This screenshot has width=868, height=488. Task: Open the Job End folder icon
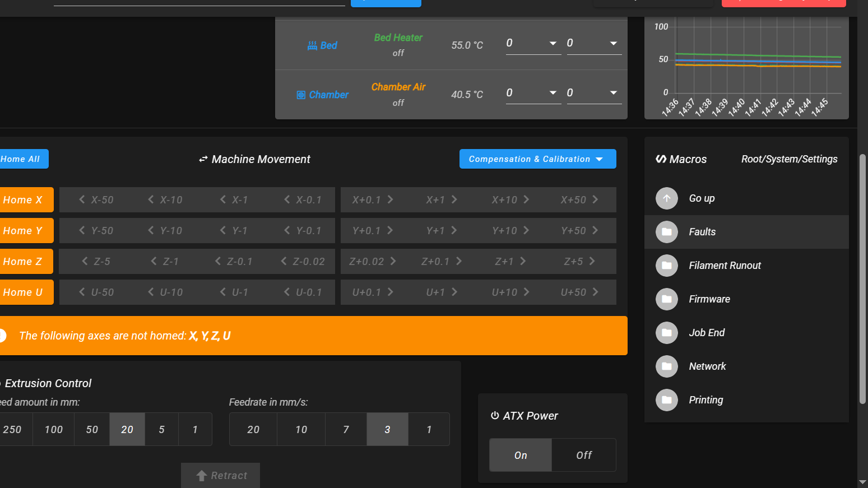point(667,333)
